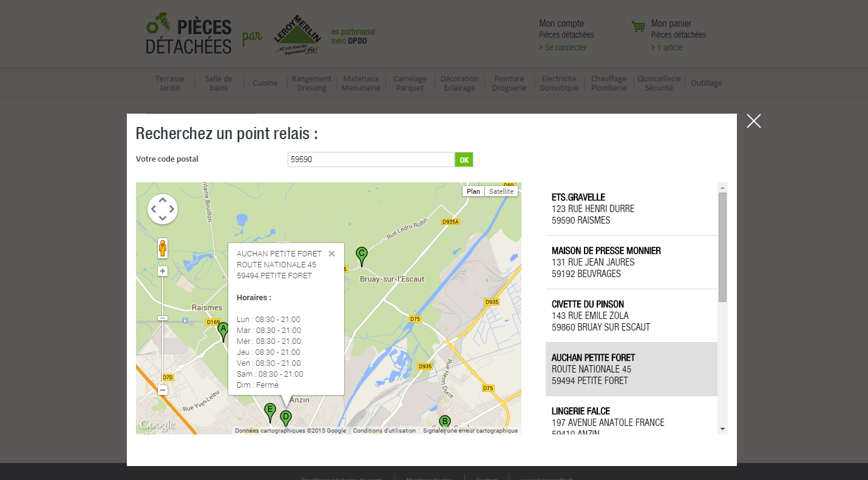Open the Se connecter link

pos(565,47)
